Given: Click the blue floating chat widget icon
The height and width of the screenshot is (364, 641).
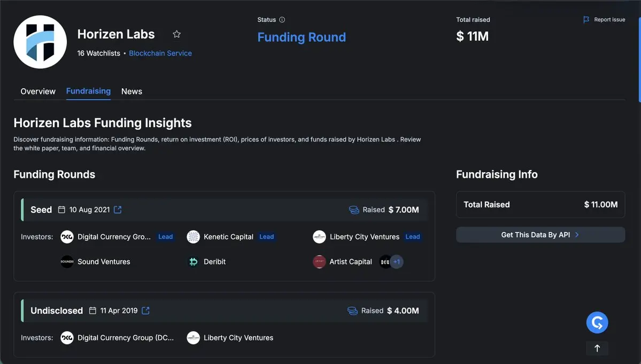Looking at the screenshot, I should pyautogui.click(x=597, y=322).
